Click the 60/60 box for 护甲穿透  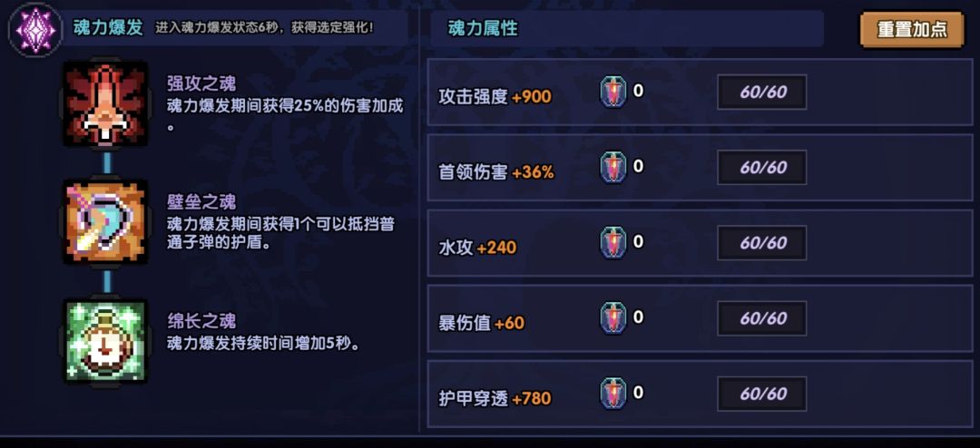pyautogui.click(x=762, y=394)
